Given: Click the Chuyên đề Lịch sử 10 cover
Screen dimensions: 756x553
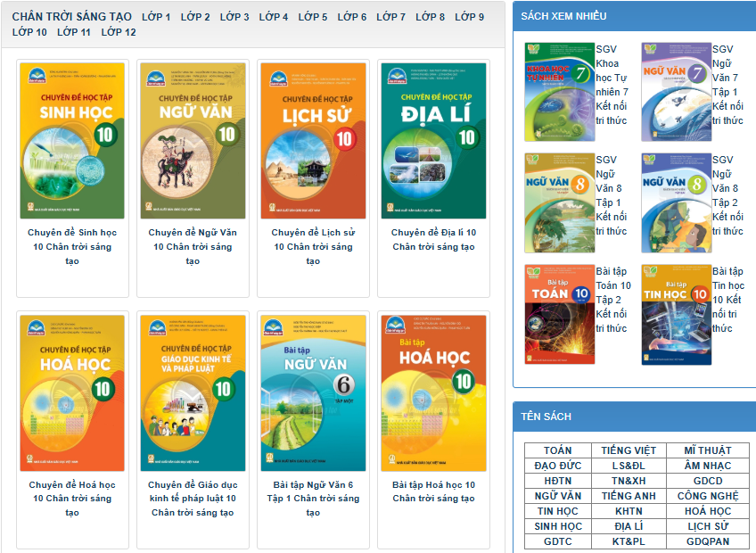Looking at the screenshot, I should tap(313, 141).
